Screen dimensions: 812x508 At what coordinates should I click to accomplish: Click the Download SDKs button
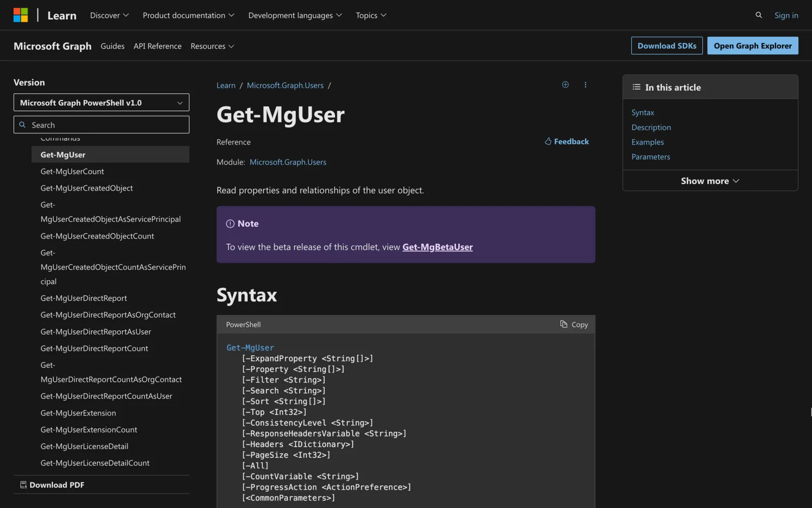tap(667, 46)
